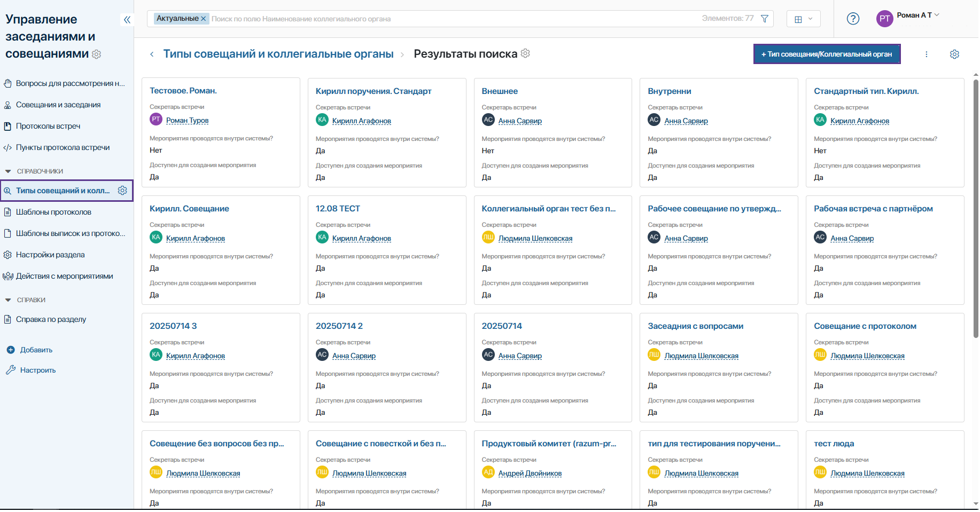This screenshot has height=512, width=980.
Task: Open the help question mark icon
Action: coord(853,19)
